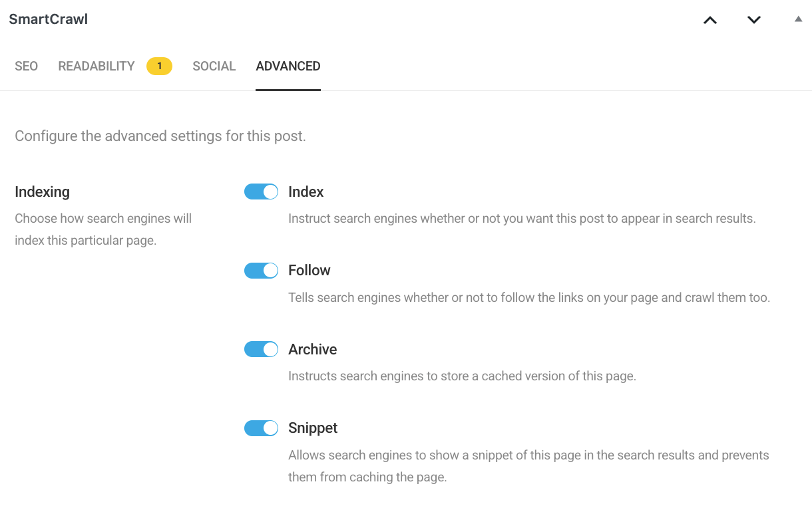
Task: Collapse the SmartCrawl panel using the top arrow
Action: tap(710, 20)
